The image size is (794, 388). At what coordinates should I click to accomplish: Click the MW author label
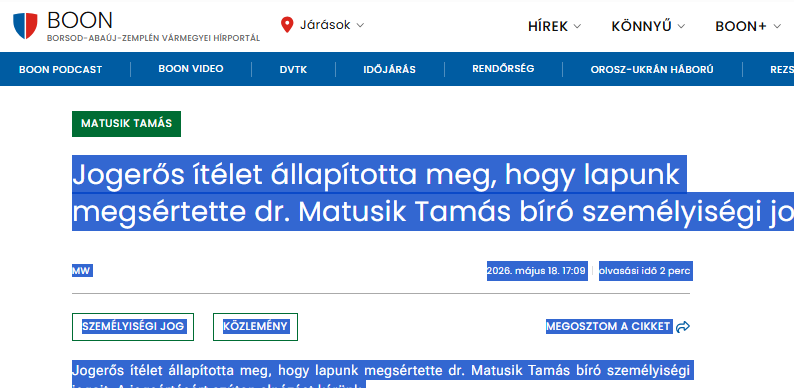tap(81, 271)
